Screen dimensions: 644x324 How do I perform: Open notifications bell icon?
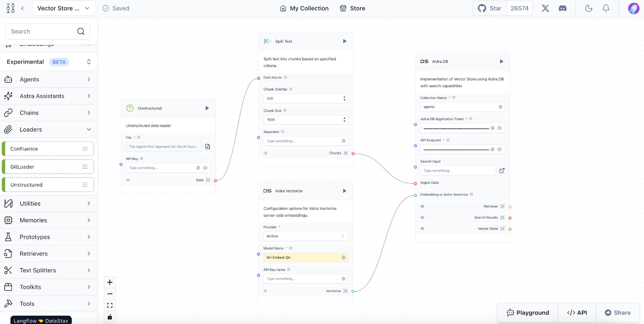(606, 8)
